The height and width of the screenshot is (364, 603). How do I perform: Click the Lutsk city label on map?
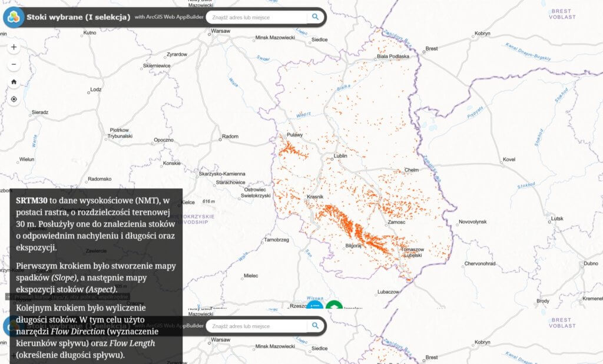click(x=557, y=219)
